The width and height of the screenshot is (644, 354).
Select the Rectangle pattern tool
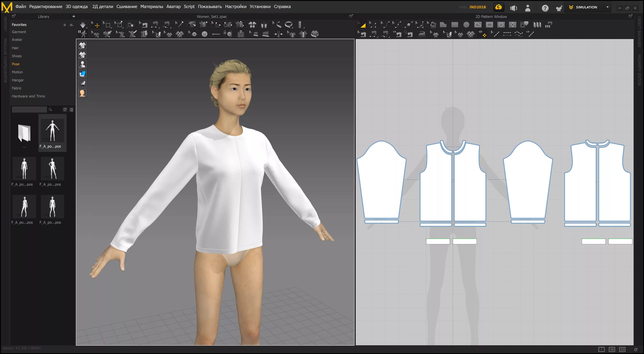454,25
